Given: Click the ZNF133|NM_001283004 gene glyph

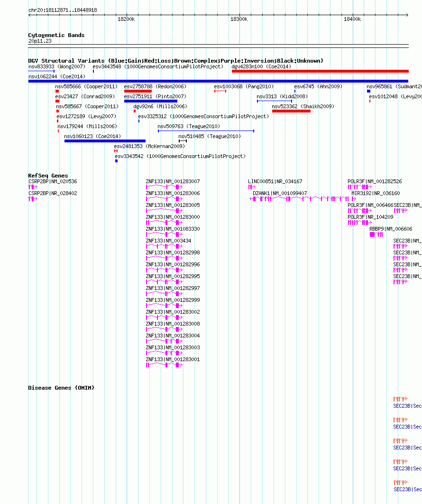Looking at the screenshot, I should 165,341.
